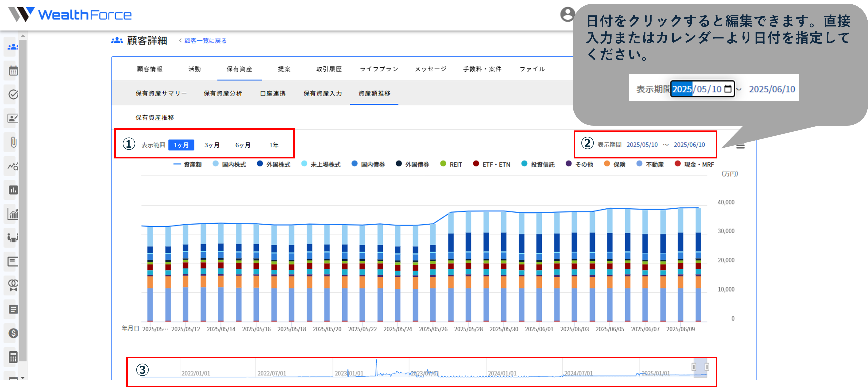
Task: Edit start date 2025/05/10 in 表示期間
Action: click(x=642, y=145)
